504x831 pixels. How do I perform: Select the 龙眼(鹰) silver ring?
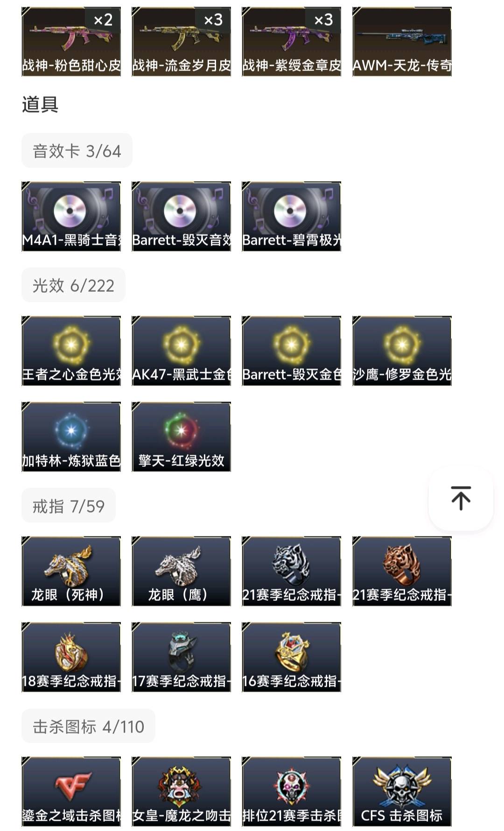[x=181, y=571]
